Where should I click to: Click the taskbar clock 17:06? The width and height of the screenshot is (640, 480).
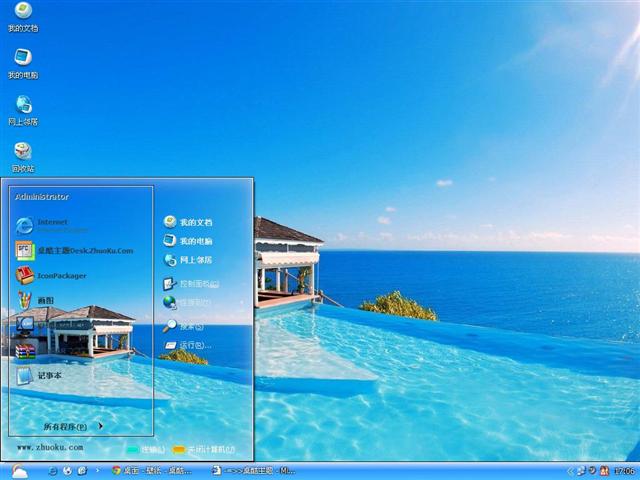point(624,471)
